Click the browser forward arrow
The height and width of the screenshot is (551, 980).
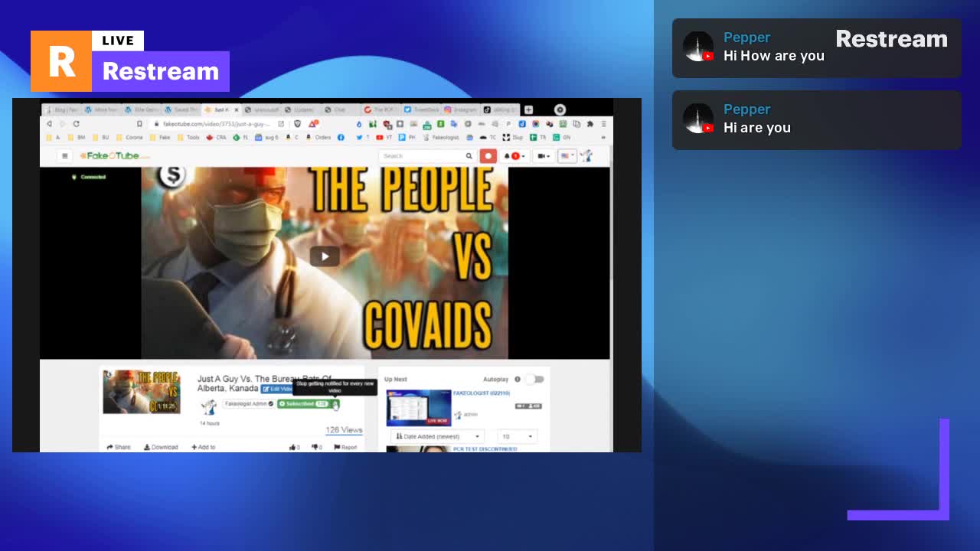(63, 124)
